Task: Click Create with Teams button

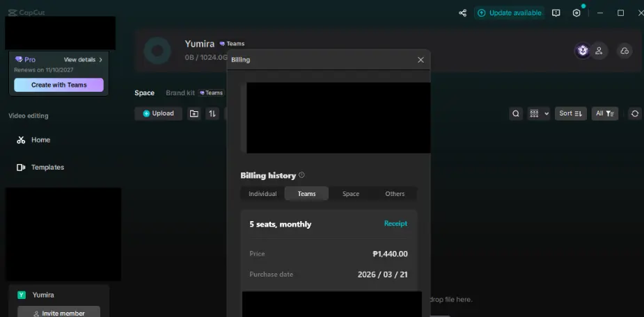Action: 58,85
